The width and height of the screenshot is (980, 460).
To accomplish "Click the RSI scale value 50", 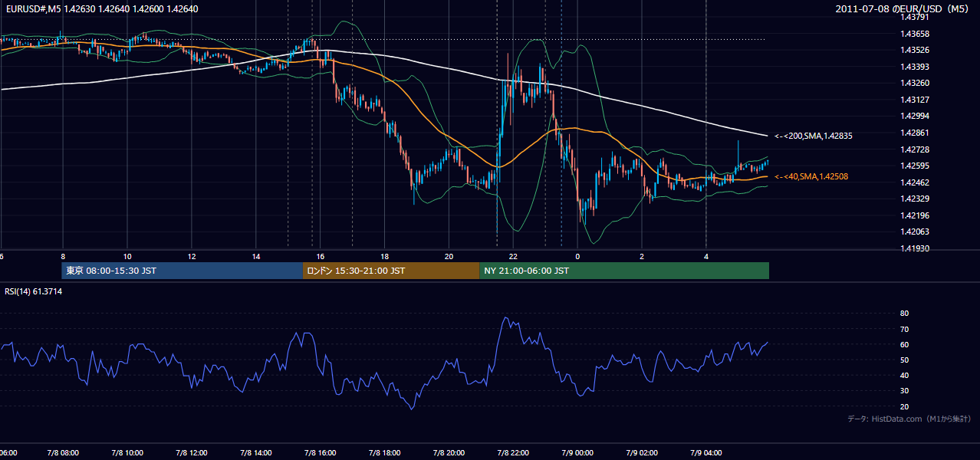I will [x=904, y=360].
